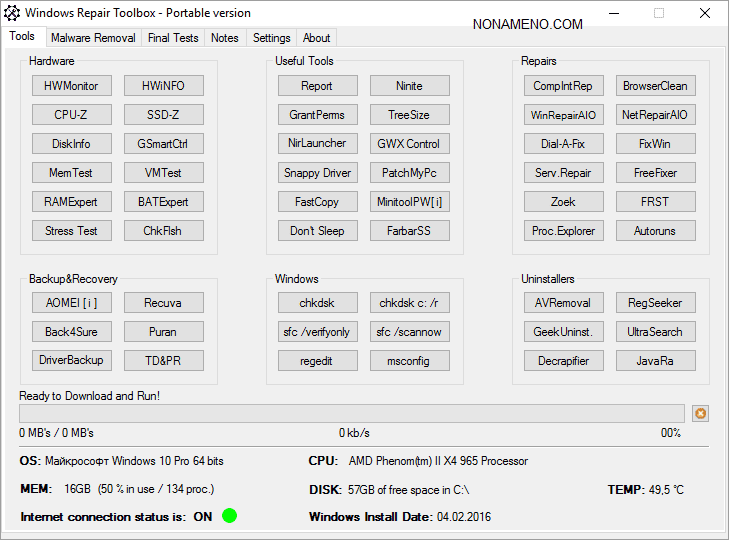Run CPU-Z from Hardware group

pos(72,115)
